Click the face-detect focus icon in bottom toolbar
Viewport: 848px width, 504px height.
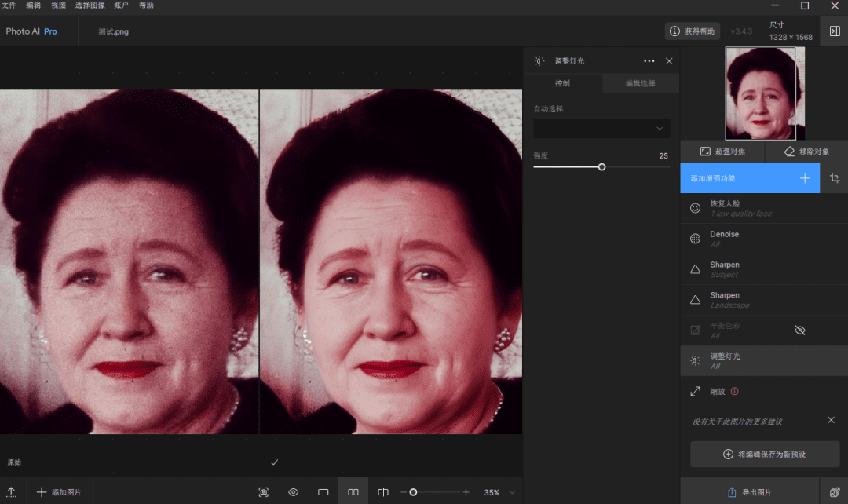coord(264,492)
